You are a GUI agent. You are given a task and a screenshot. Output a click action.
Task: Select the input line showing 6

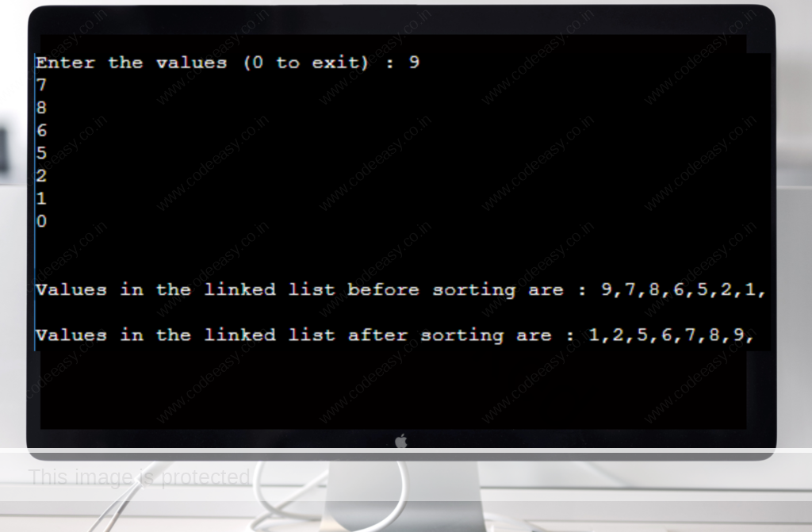[x=41, y=131]
